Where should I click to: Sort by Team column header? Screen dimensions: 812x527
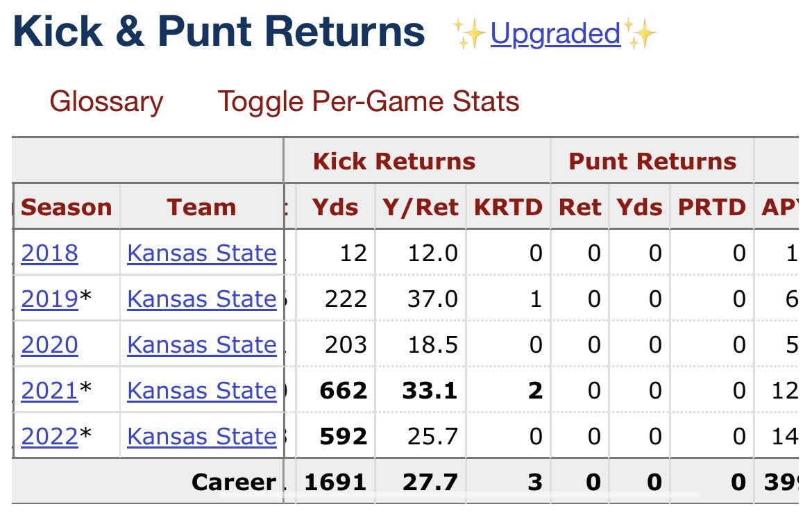[201, 207]
